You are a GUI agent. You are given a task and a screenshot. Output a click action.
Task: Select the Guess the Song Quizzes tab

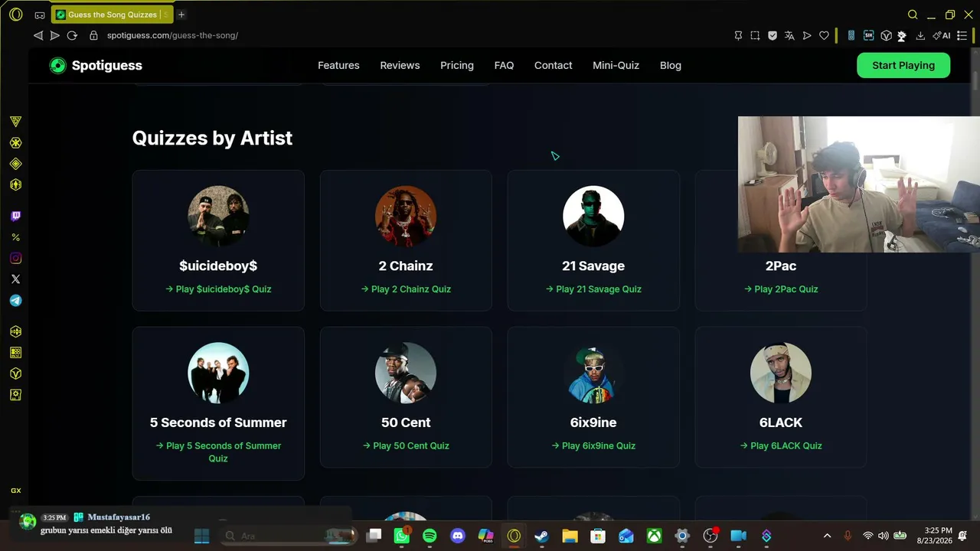[113, 15]
